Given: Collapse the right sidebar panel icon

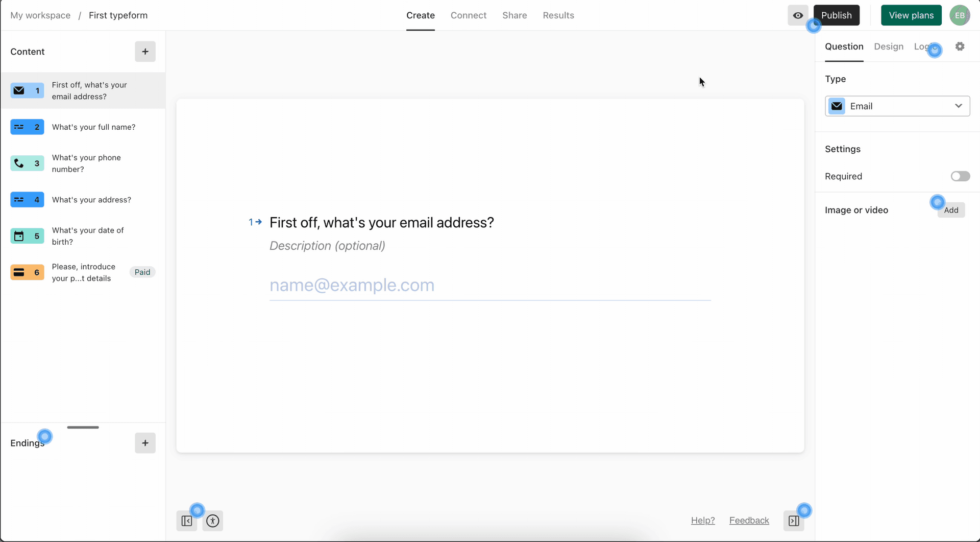Looking at the screenshot, I should [x=794, y=521].
